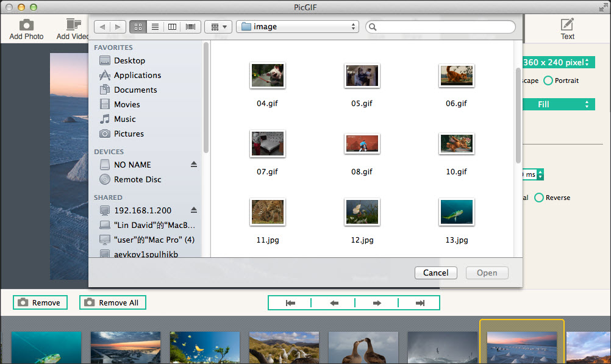Select the Portrait orientation radio button

click(548, 80)
